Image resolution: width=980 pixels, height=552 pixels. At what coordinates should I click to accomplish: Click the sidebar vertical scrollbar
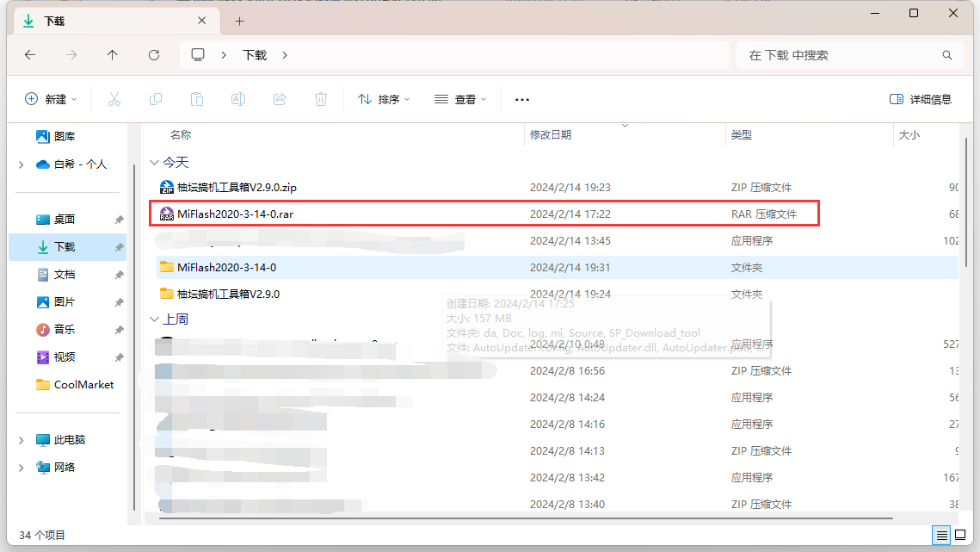134,338
